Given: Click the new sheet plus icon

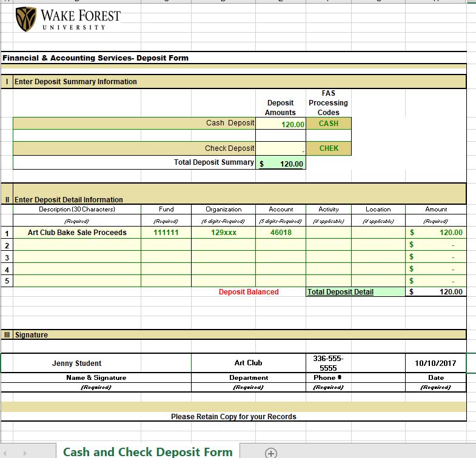Looking at the screenshot, I should tap(271, 453).
